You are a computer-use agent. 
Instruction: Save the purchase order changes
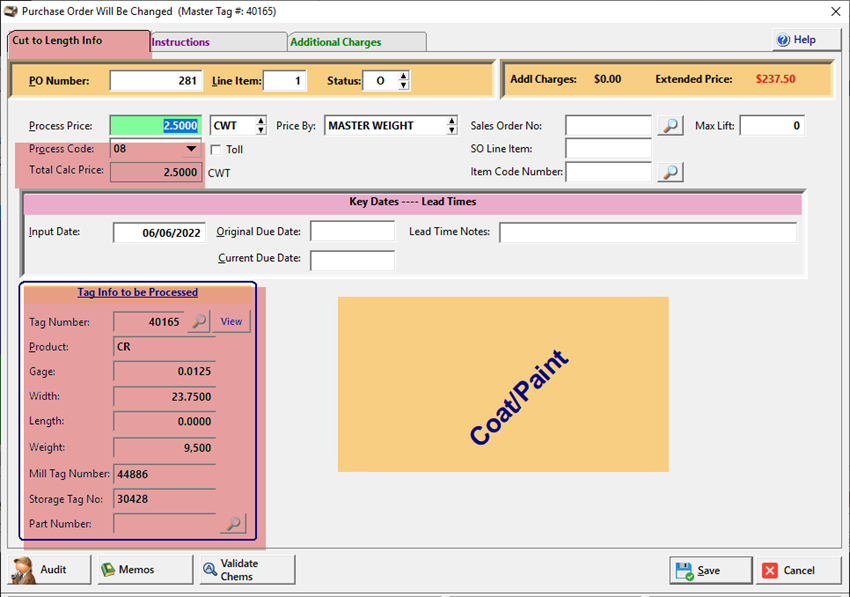click(x=710, y=570)
